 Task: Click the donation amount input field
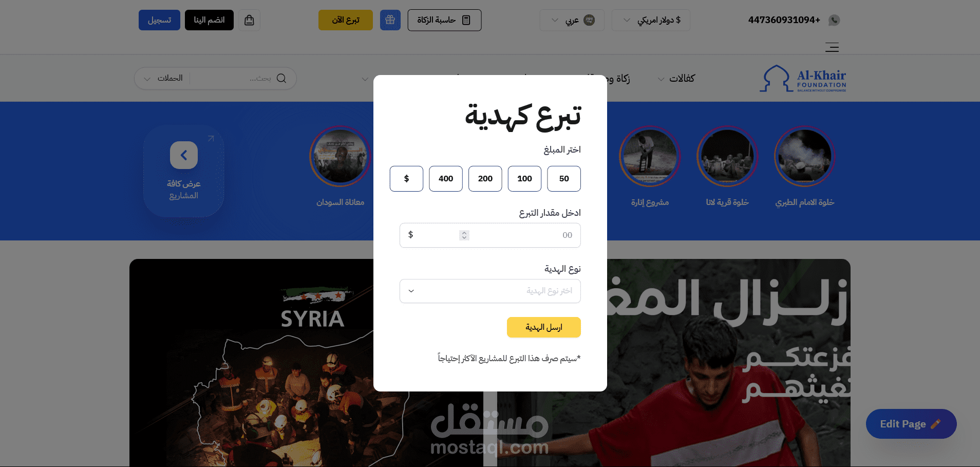coord(490,235)
